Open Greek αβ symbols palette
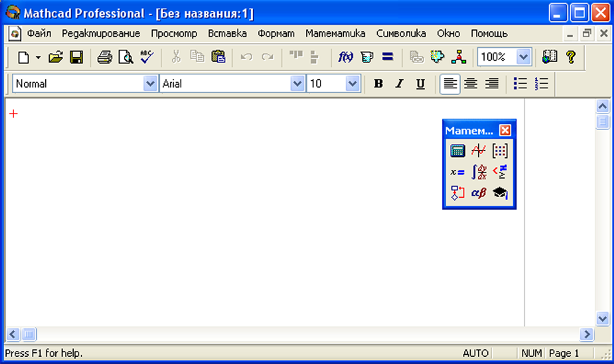Image resolution: width=614 pixels, height=364 pixels. [478, 193]
